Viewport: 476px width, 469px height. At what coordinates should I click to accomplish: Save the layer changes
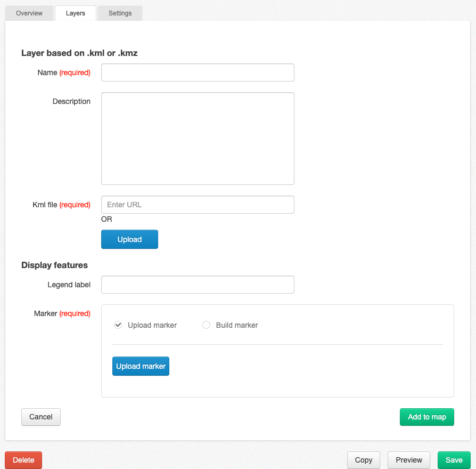point(454,460)
